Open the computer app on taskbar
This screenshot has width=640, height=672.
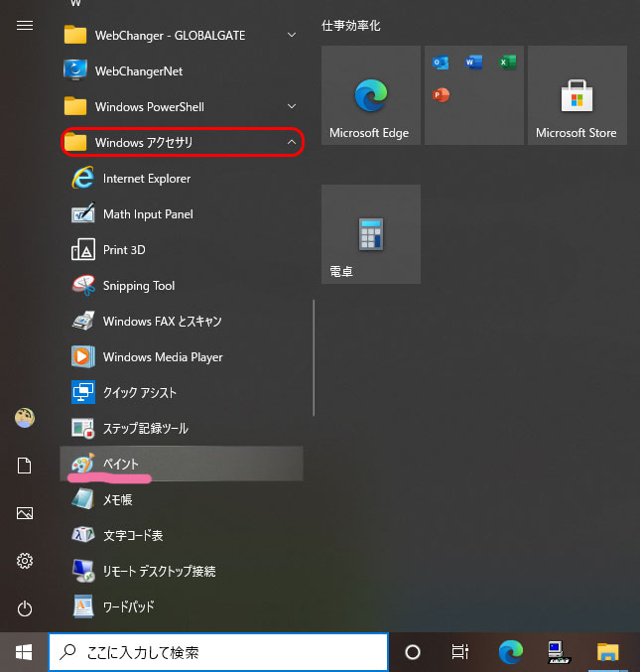click(559, 652)
